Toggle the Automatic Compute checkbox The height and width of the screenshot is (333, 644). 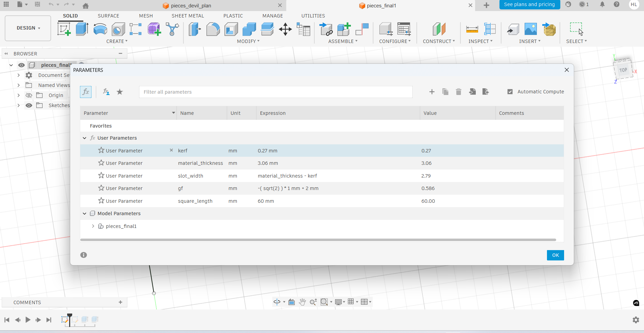(510, 92)
